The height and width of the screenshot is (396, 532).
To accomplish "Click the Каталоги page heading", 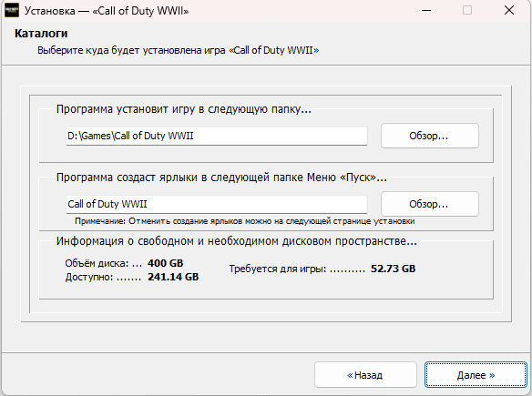I will coord(41,34).
